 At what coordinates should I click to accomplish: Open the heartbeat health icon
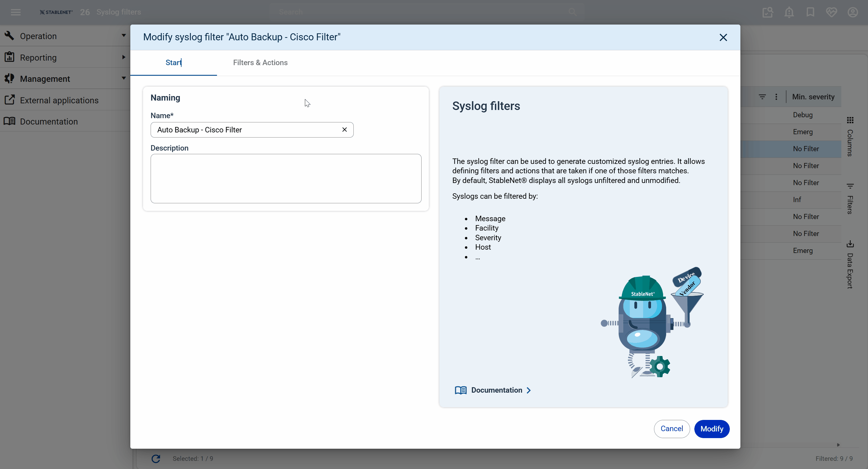tap(831, 12)
